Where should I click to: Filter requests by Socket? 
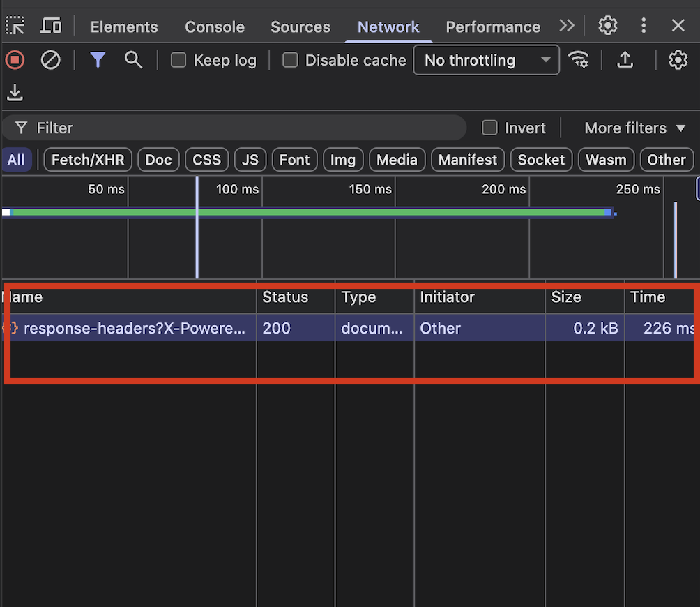point(542,160)
